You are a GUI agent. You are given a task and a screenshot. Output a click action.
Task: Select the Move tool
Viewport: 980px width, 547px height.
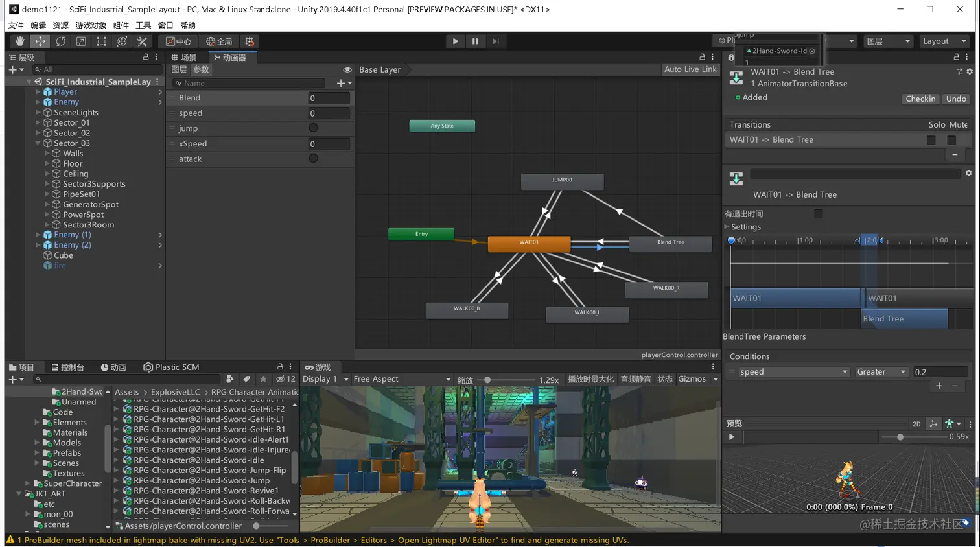pyautogui.click(x=40, y=41)
